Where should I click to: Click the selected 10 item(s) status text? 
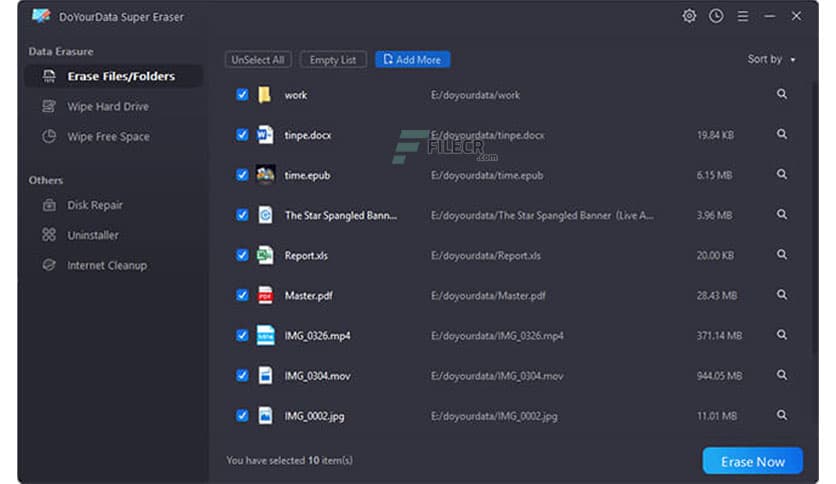pos(290,460)
